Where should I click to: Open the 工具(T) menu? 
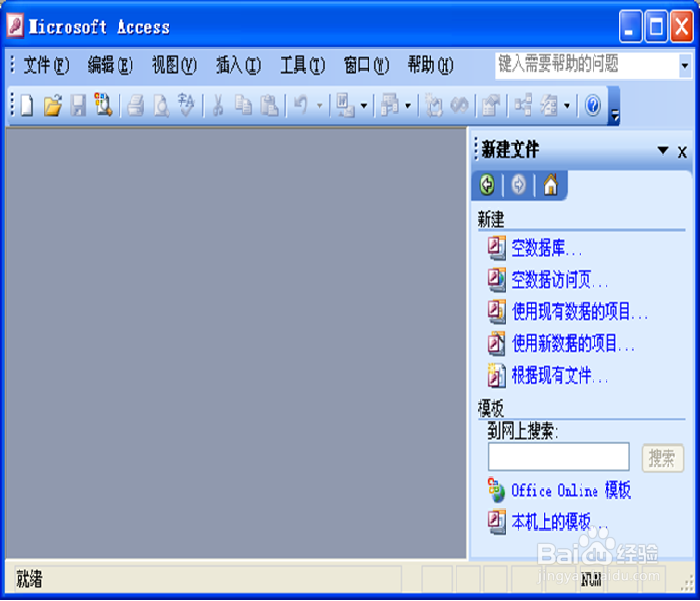(302, 66)
